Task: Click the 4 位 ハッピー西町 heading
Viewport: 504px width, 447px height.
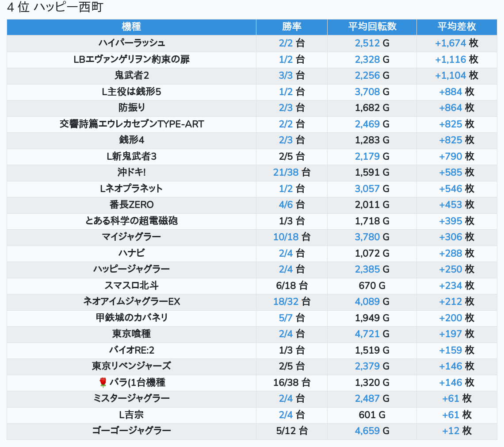Action: click(x=55, y=8)
